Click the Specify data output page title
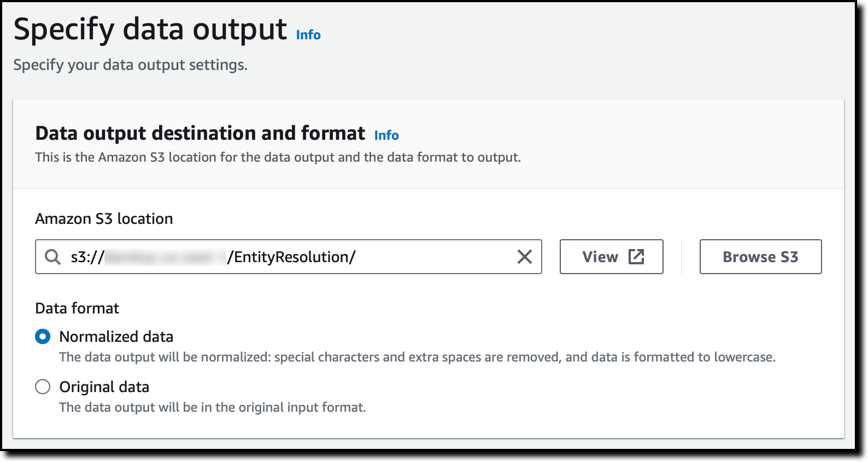The image size is (868, 462). point(150,29)
